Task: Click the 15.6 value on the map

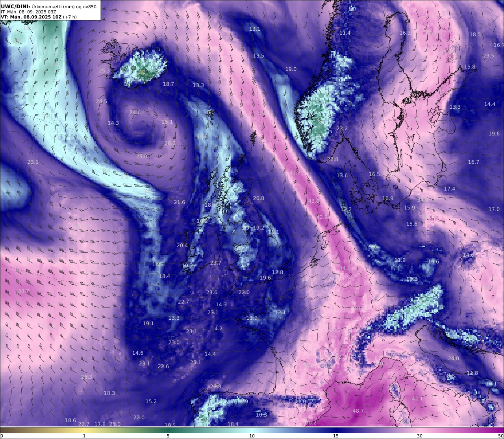Action: 412,224
